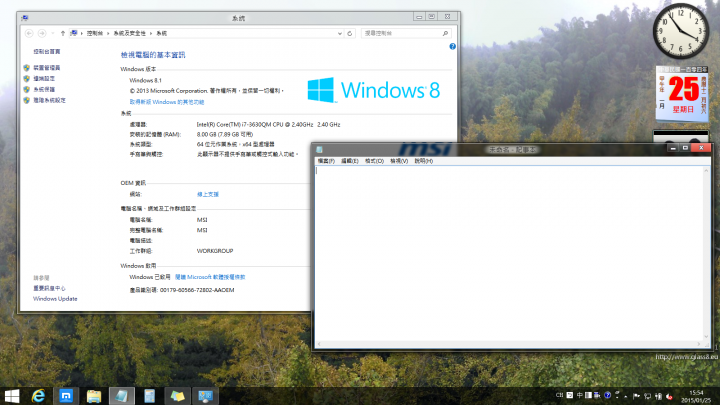720x405 pixels.
Task: Open the '檔案(F)' menu in Notepad
Action: [x=326, y=161]
